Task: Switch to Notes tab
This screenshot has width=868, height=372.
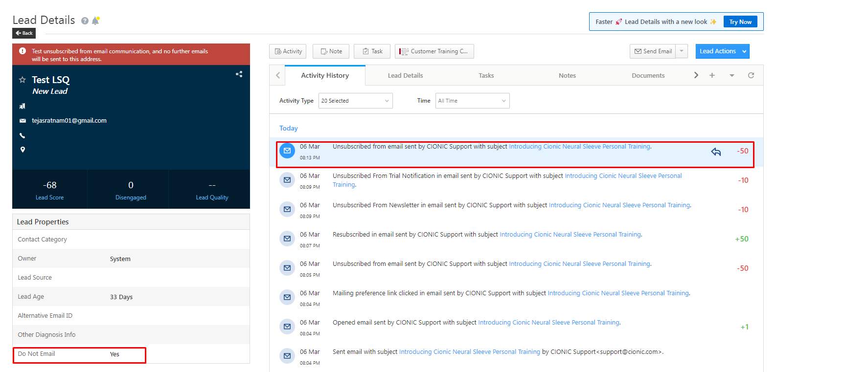Action: tap(567, 75)
